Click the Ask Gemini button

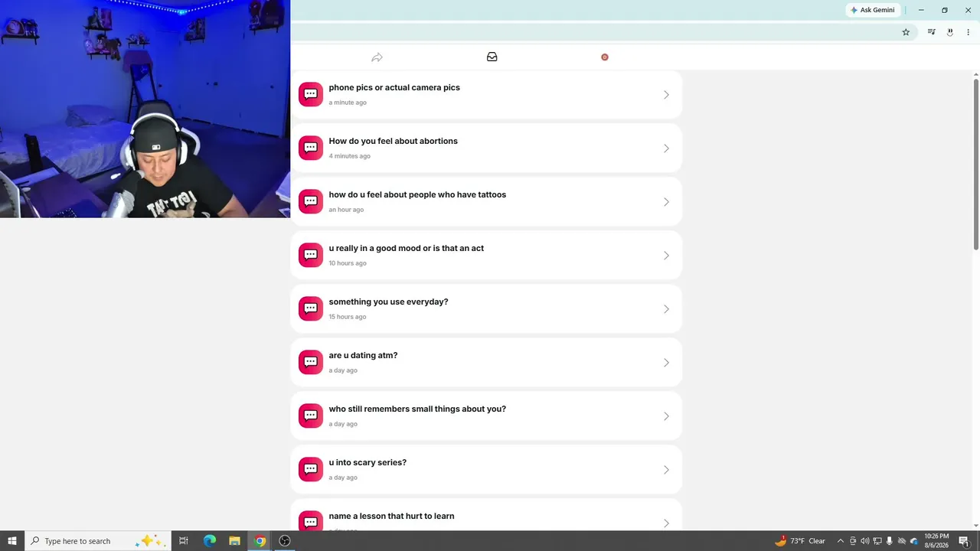[872, 10]
